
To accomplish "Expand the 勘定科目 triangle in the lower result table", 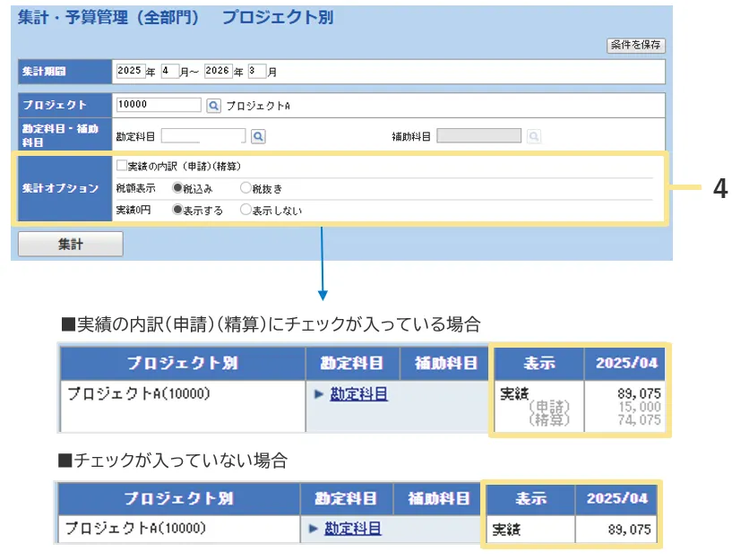I will (314, 529).
